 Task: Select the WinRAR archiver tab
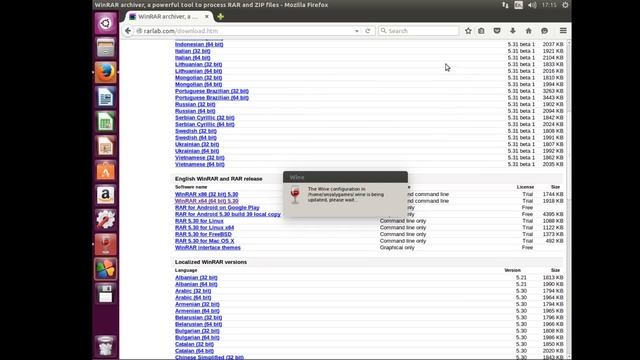(168, 17)
